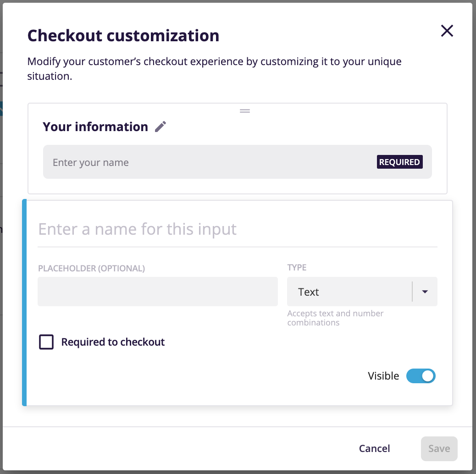This screenshot has height=474, width=476.
Task: Click the pencil icon to rename Your information
Action: point(160,127)
